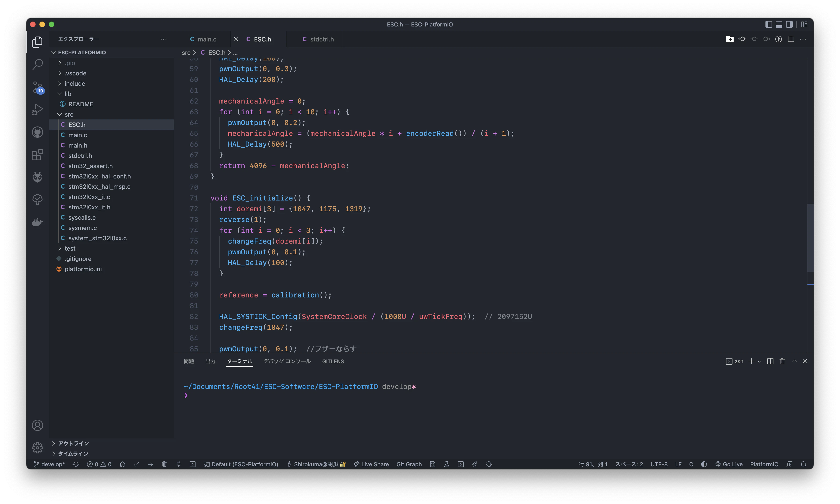The width and height of the screenshot is (840, 504).
Task: Click the Manage gear icon
Action: coord(37,448)
